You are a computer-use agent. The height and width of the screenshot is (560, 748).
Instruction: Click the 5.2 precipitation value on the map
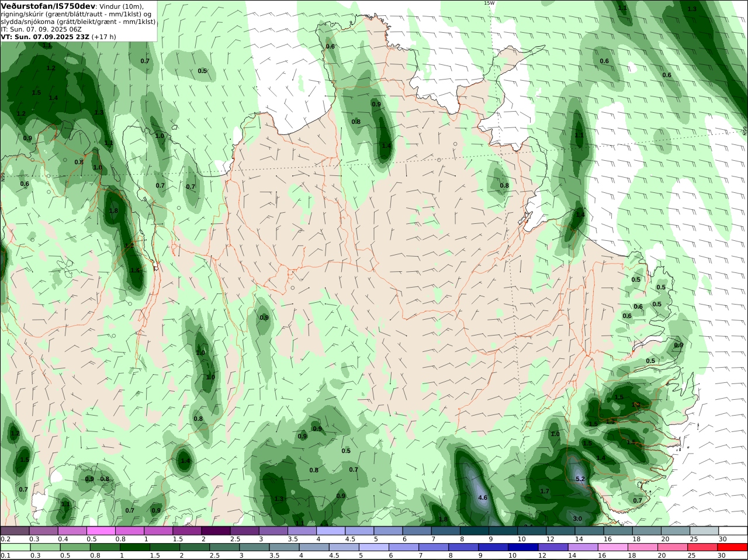(580, 479)
